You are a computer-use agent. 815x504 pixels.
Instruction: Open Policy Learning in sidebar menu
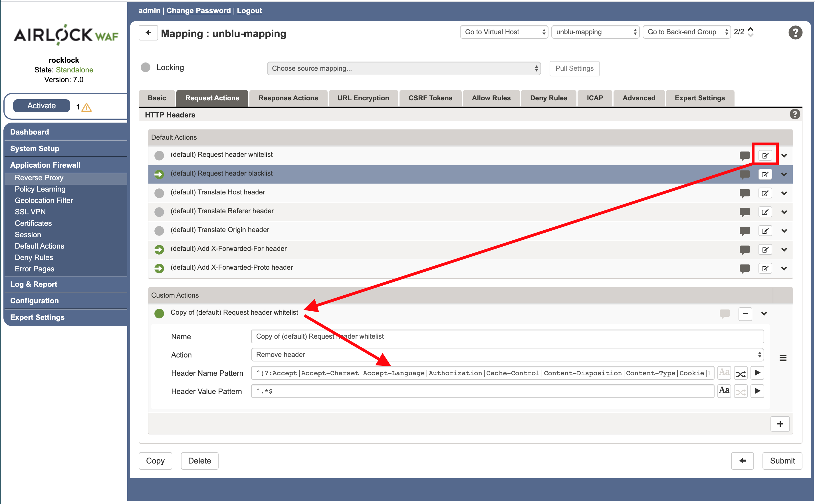(40, 189)
